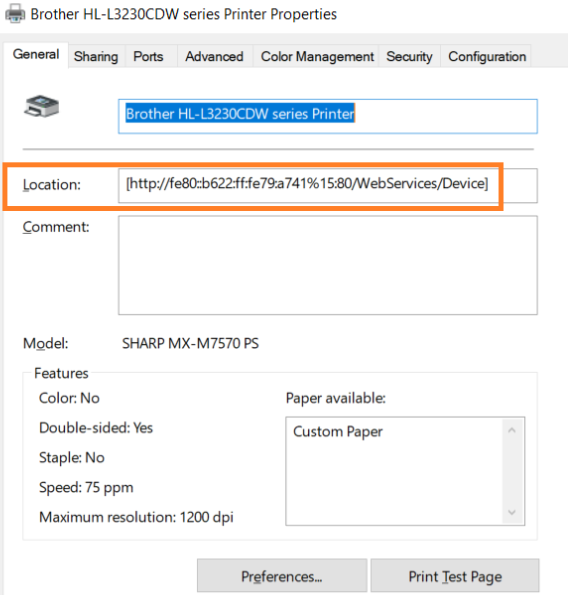The height and width of the screenshot is (597, 570).
Task: Open the Ports tab
Action: tap(148, 56)
